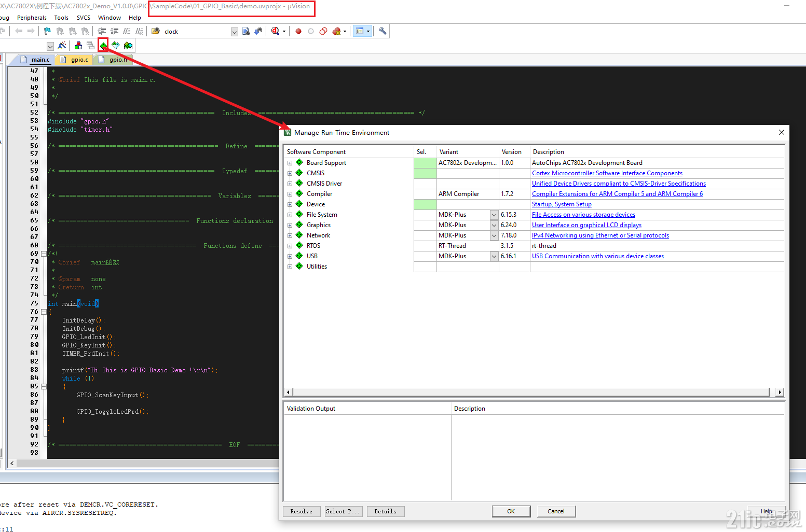Viewport: 806px width, 532px height.
Task: Click Cancel in the Run-Time Environment dialog
Action: point(556,511)
